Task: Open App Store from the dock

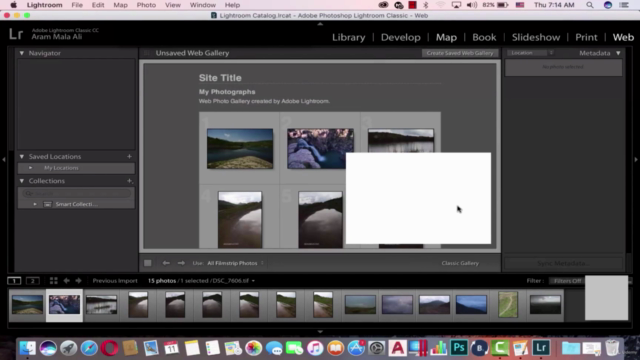Action: [356, 348]
